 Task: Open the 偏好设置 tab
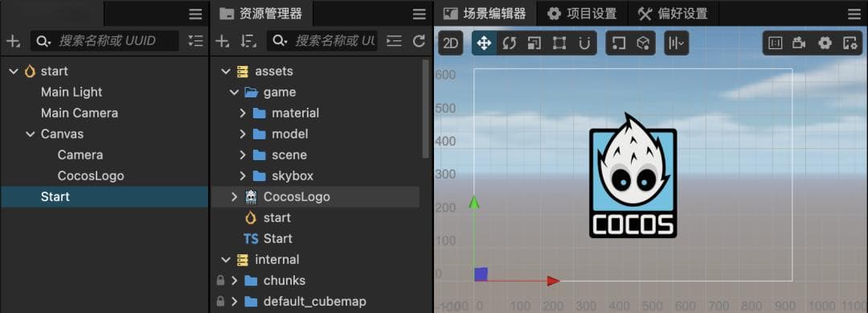point(673,14)
